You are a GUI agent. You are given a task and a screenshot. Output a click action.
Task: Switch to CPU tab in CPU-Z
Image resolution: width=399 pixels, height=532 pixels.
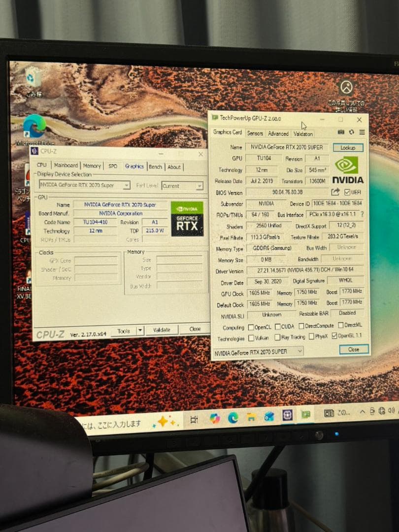pyautogui.click(x=42, y=165)
